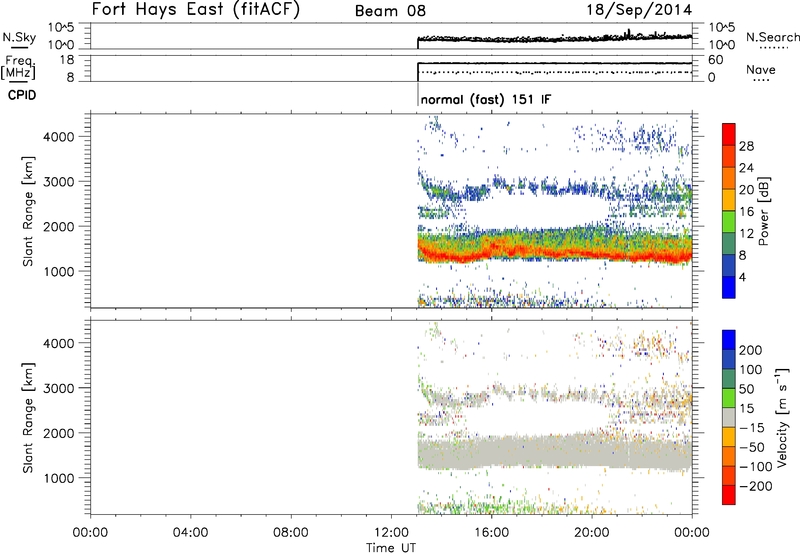Click the '4' power colorbar tick
Viewport: 800px width, 554px height.
[x=742, y=277]
